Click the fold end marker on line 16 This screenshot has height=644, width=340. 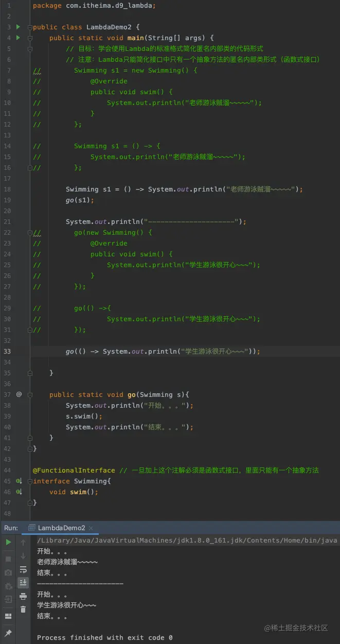click(x=30, y=167)
